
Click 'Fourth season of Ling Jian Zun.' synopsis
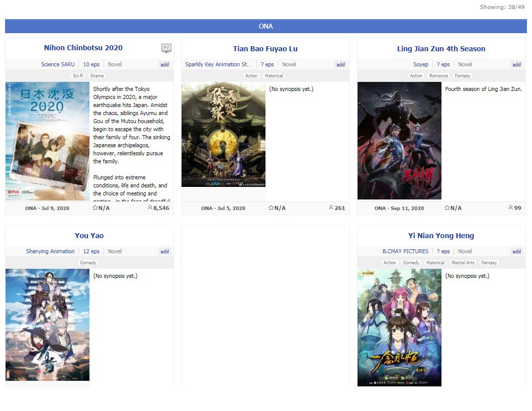click(484, 89)
